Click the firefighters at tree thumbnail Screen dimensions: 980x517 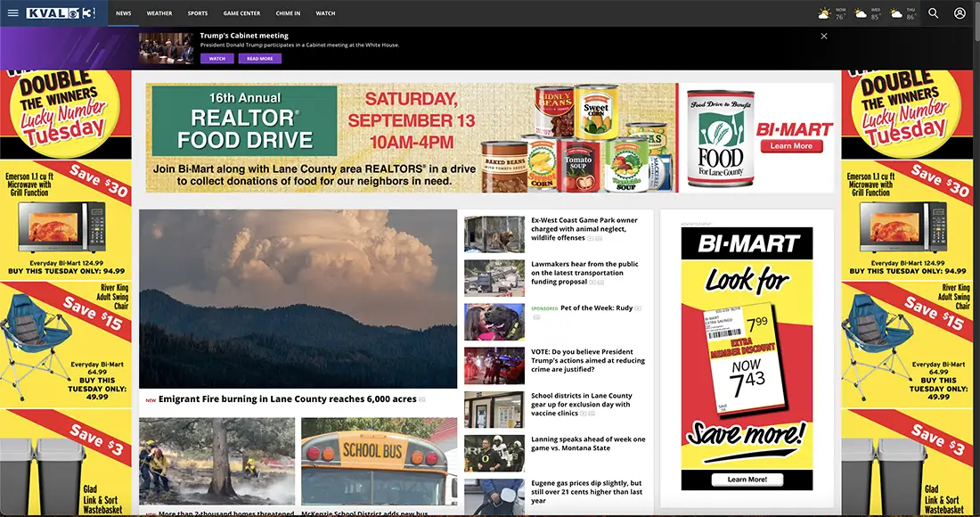[216, 462]
